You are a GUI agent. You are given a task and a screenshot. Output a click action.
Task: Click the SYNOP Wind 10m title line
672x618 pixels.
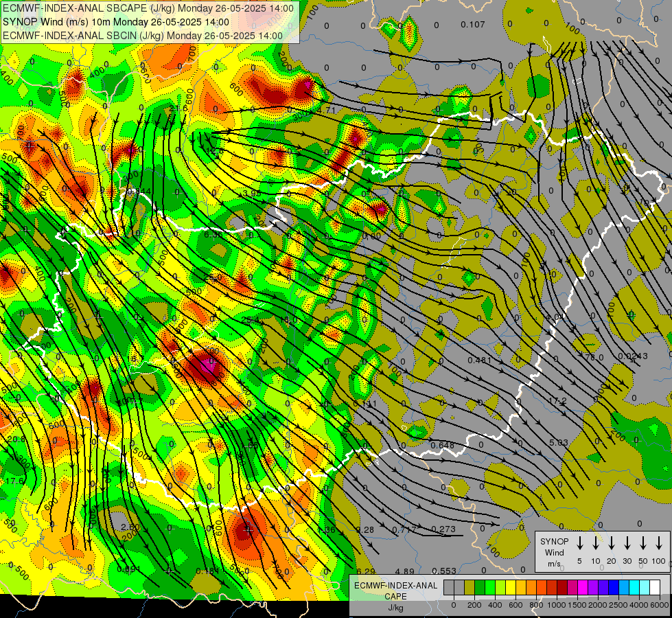click(x=116, y=22)
